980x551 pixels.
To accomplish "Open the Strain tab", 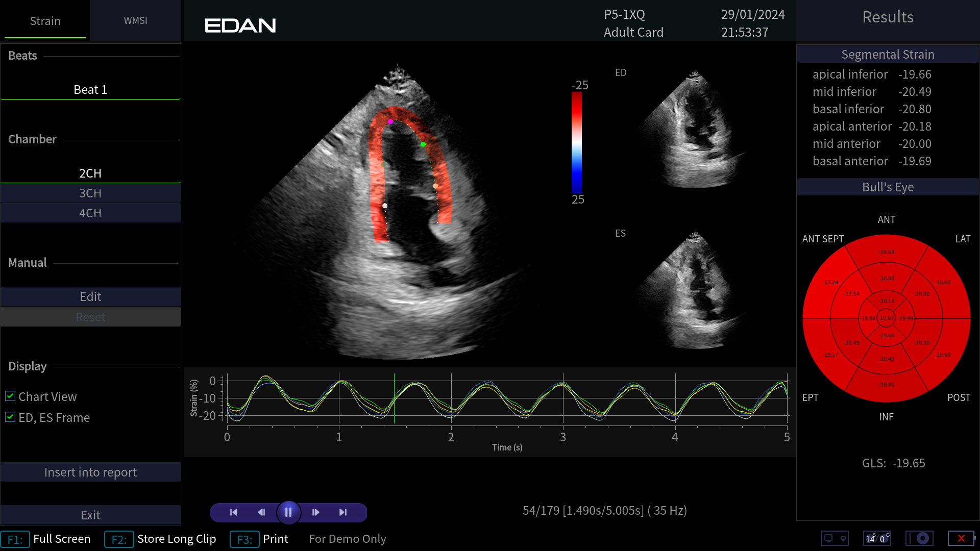I will pos(45,20).
